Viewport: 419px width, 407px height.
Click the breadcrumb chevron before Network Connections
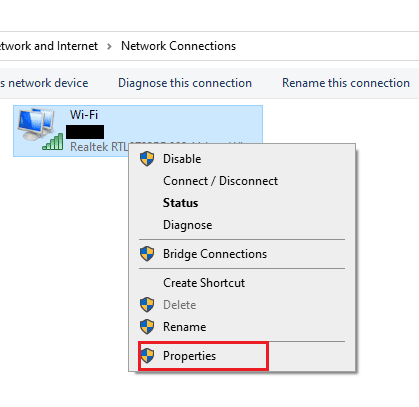(x=109, y=46)
